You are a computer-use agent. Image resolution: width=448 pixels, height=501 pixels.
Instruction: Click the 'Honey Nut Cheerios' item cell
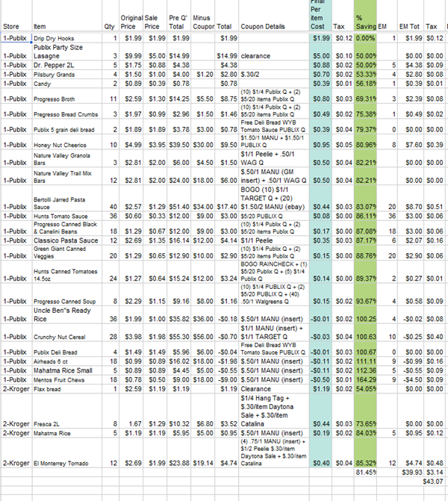(x=66, y=142)
